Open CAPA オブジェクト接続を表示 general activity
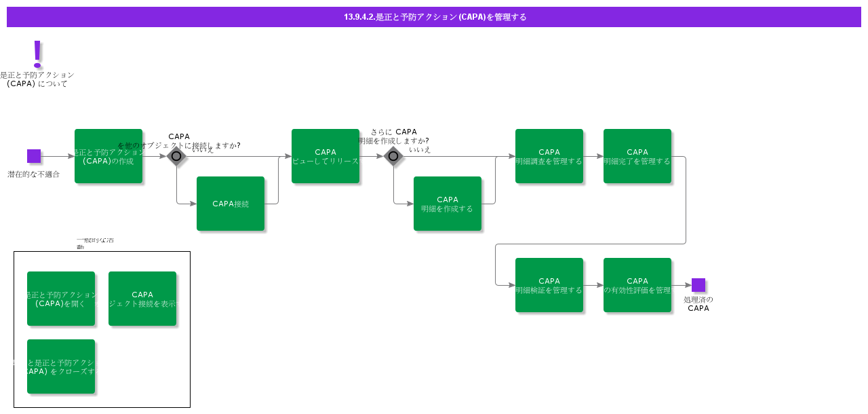The width and height of the screenshot is (868, 414). [x=142, y=299]
